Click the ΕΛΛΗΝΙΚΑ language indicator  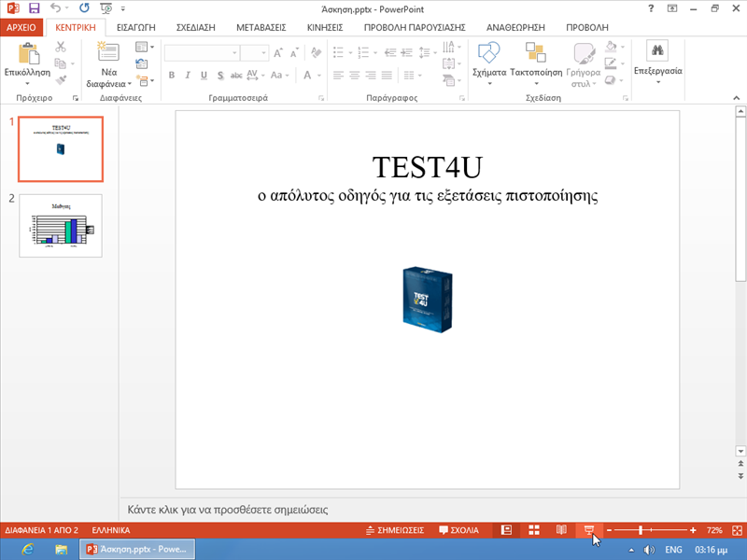coord(111,530)
